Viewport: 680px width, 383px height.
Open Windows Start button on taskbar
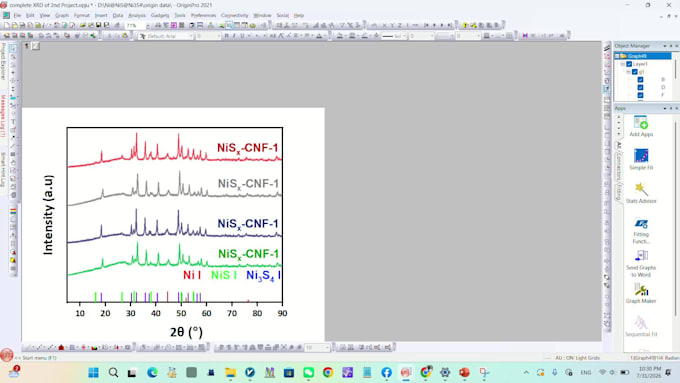point(93,373)
